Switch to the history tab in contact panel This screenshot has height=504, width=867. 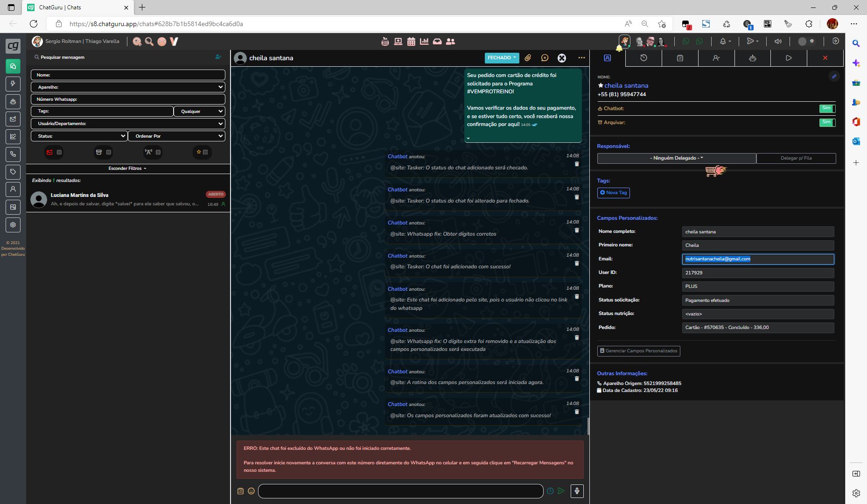(643, 58)
